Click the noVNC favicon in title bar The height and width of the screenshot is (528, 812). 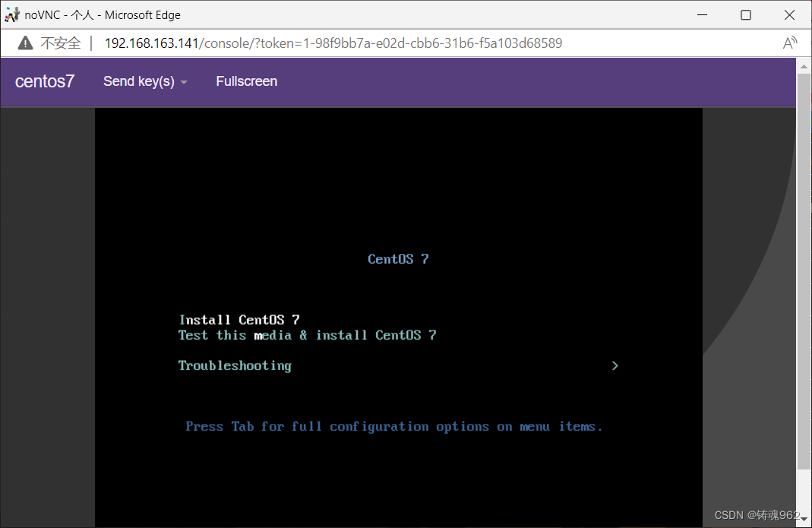tap(12, 15)
